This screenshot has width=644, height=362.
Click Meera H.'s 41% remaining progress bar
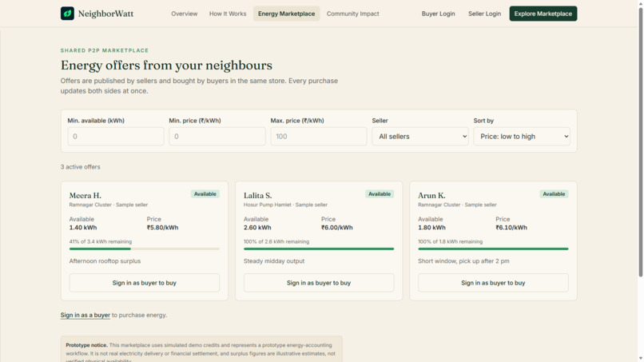coord(144,249)
